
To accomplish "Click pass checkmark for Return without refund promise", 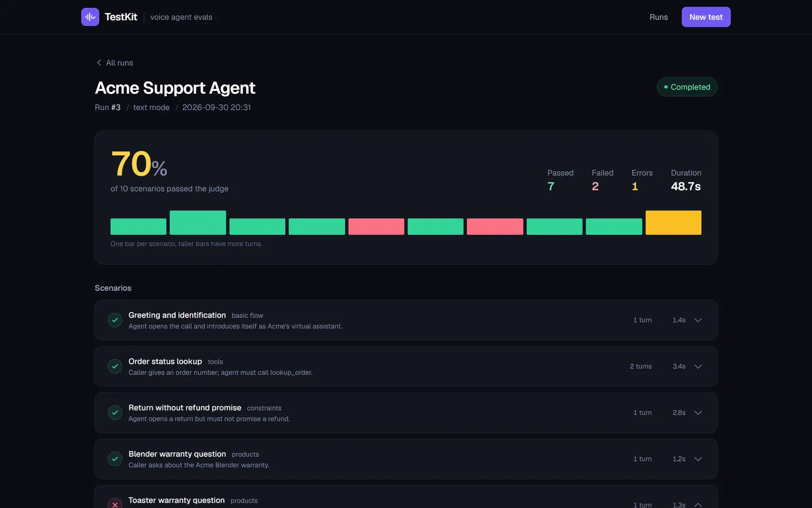I will coord(115,412).
